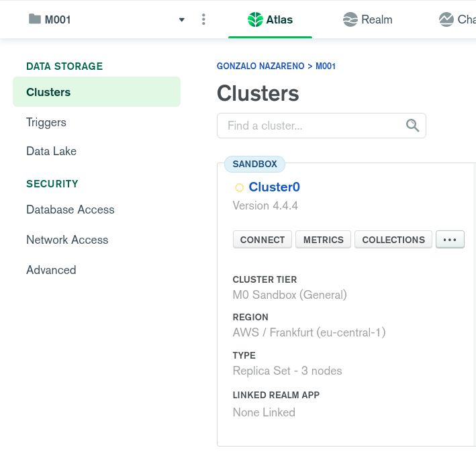Viewport: 476px width, 456px height.
Task: Click the M001 breadcrumb link
Action: click(326, 66)
